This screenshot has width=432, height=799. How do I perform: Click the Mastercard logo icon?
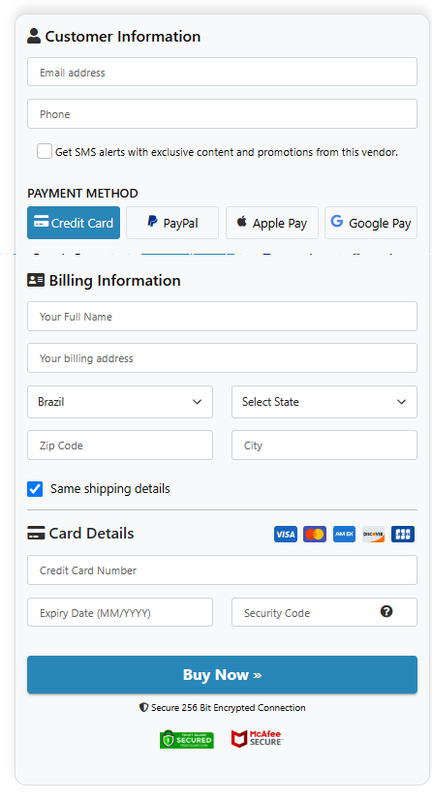tap(315, 534)
